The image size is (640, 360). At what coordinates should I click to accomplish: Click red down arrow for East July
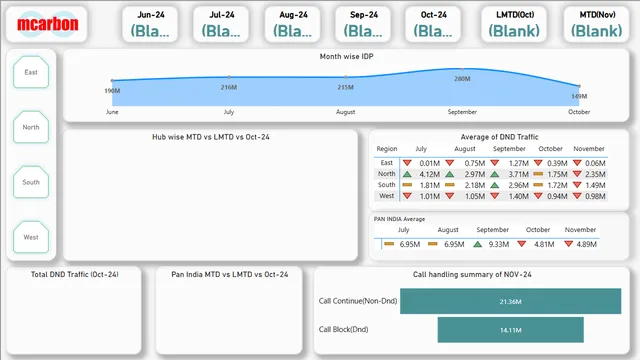point(407,163)
